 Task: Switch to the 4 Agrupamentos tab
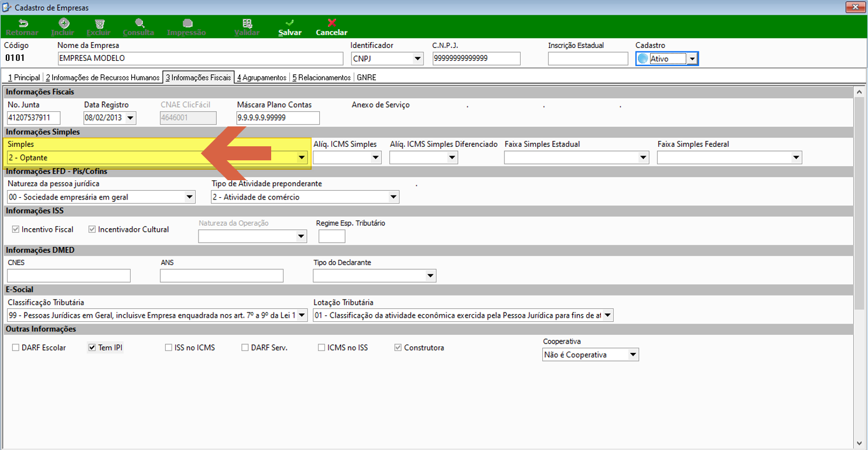click(x=262, y=77)
